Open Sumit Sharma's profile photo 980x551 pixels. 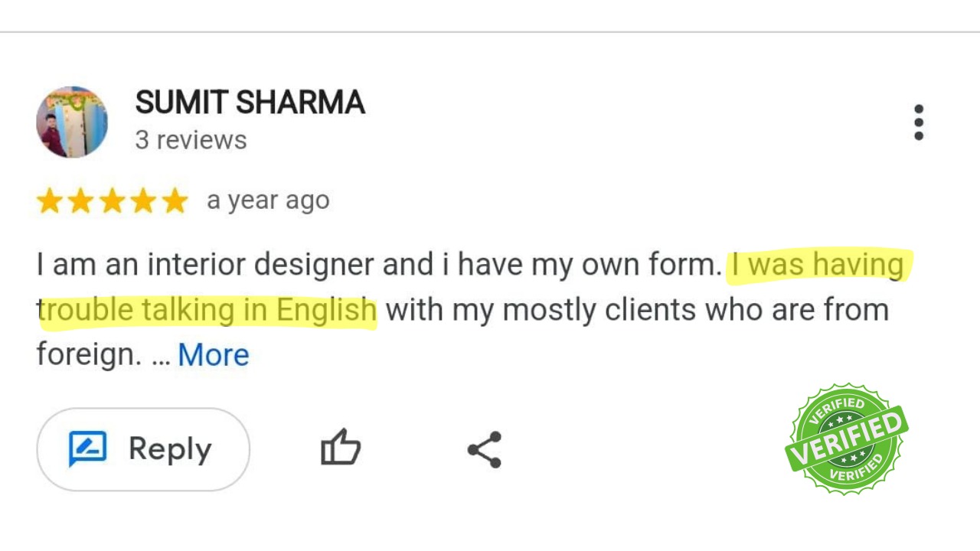pos(72,122)
